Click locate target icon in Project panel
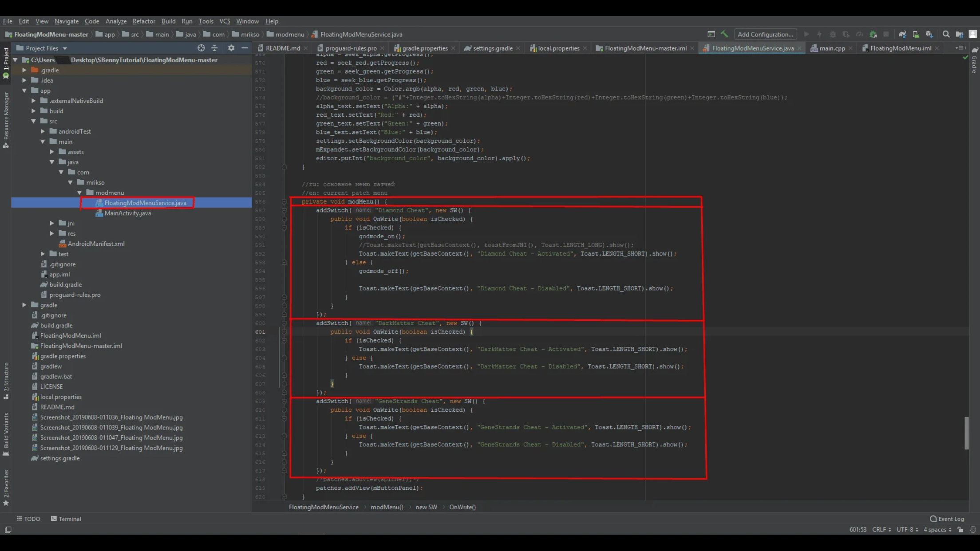The image size is (980, 551). pyautogui.click(x=201, y=48)
